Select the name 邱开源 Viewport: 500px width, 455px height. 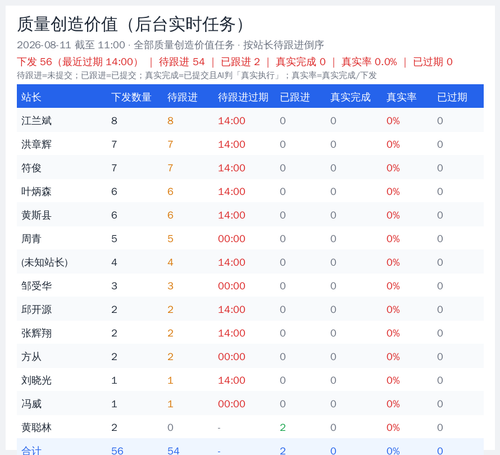[36, 310]
